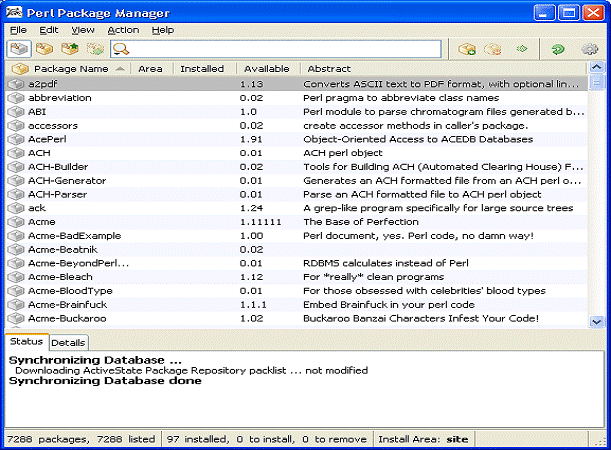Click '97 installed, 0 to install' status entry
611x450 pixels.
267,439
